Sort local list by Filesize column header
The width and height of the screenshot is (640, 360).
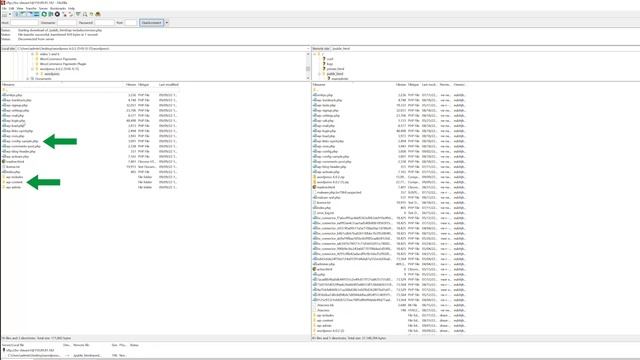coord(131,84)
